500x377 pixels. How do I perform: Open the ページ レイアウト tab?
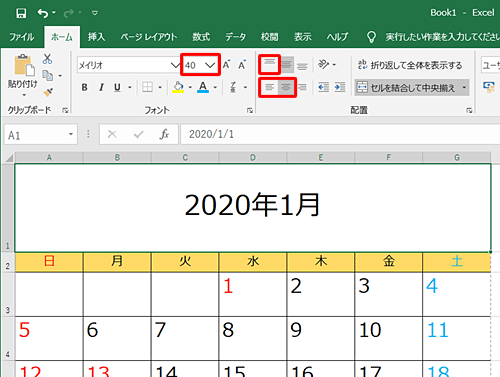149,37
